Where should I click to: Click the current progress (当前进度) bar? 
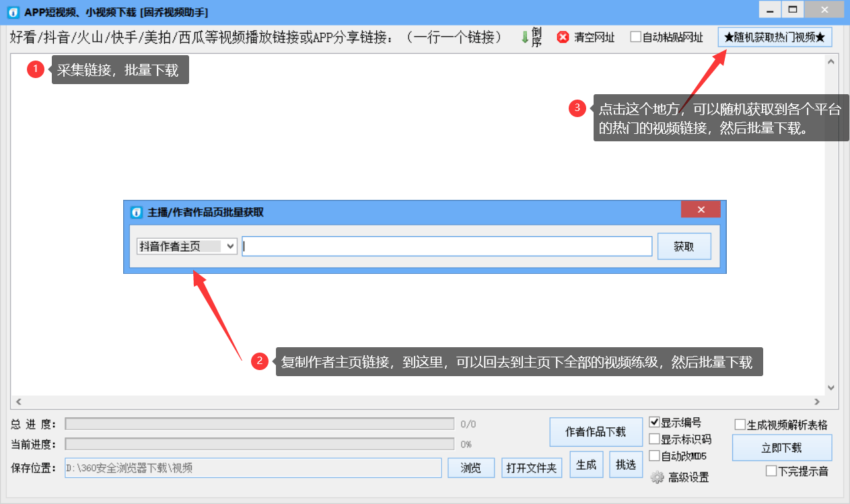tap(259, 444)
